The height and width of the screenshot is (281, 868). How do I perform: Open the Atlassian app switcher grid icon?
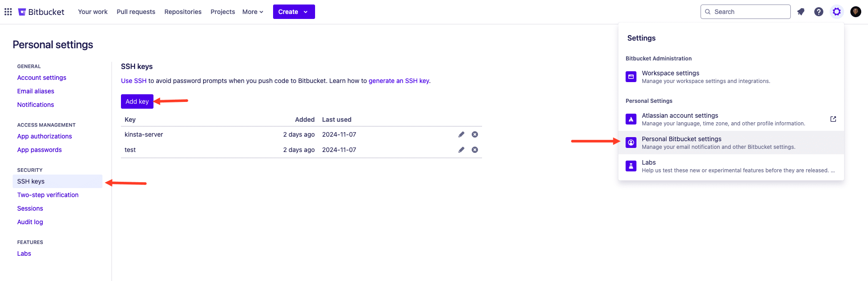(x=8, y=12)
